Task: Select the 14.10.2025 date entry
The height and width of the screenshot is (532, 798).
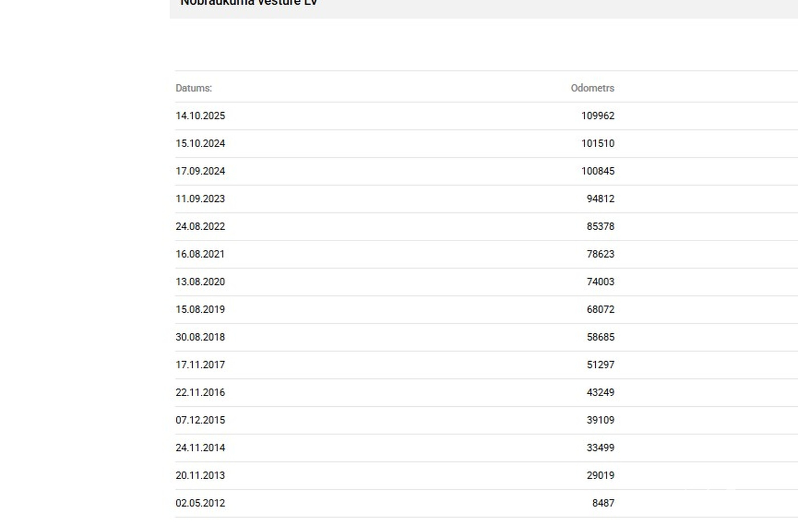Action: point(200,116)
